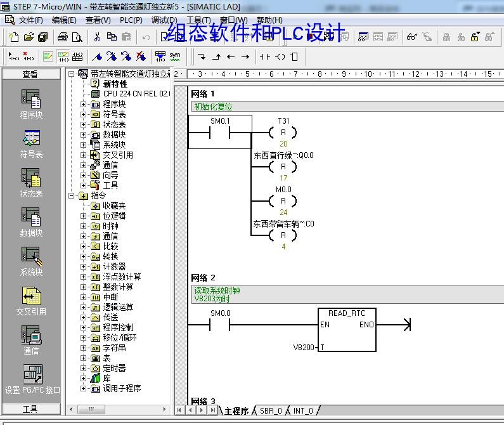Viewport: 504px width, 425px height.
Task: Clear all bookmarks with red X flag
Action: [141, 56]
